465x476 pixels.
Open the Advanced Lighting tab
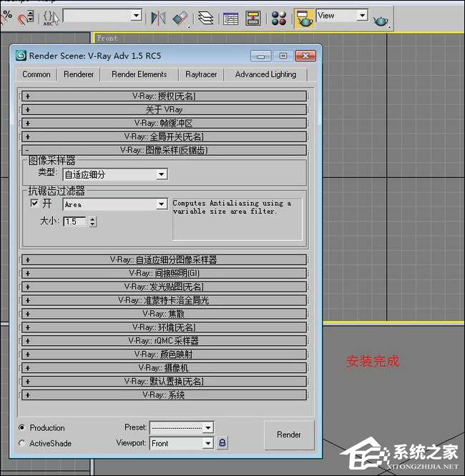[265, 74]
